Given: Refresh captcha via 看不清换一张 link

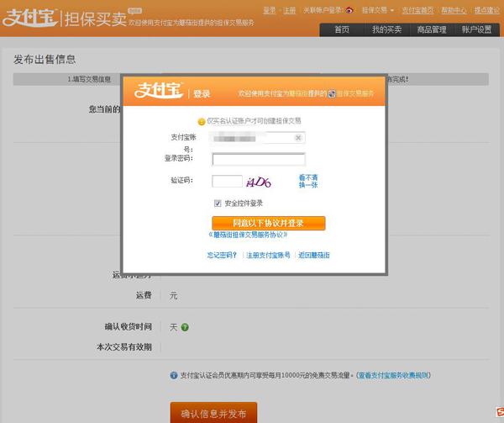Looking at the screenshot, I should [308, 181].
